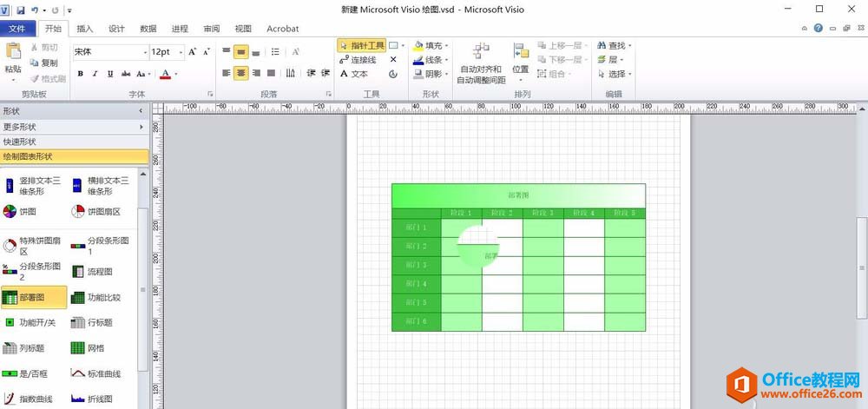This screenshot has width=868, height=409.
Task: Select the Deployment chart (部署图) shape
Action: 34,297
